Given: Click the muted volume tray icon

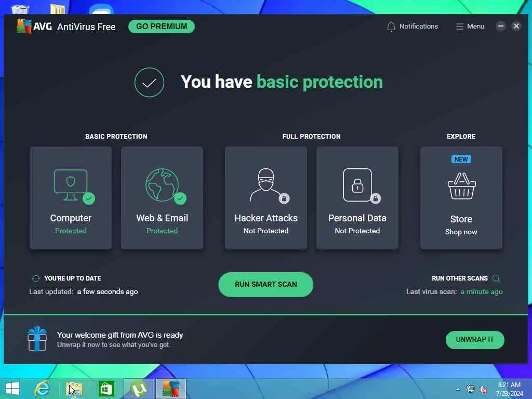Looking at the screenshot, I should (x=483, y=390).
